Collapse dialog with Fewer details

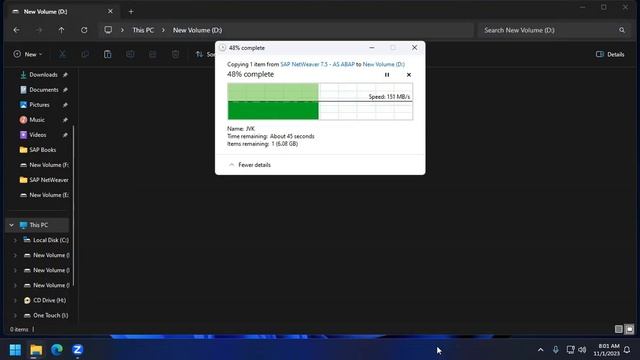tap(249, 165)
